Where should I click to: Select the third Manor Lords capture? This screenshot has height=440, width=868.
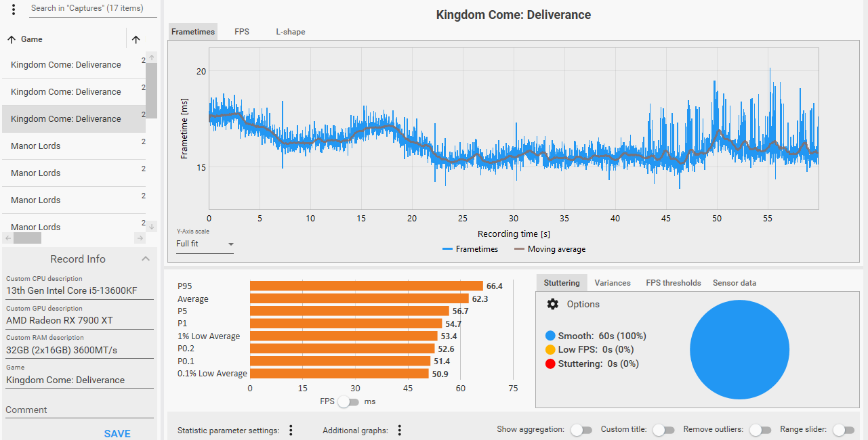tap(73, 200)
